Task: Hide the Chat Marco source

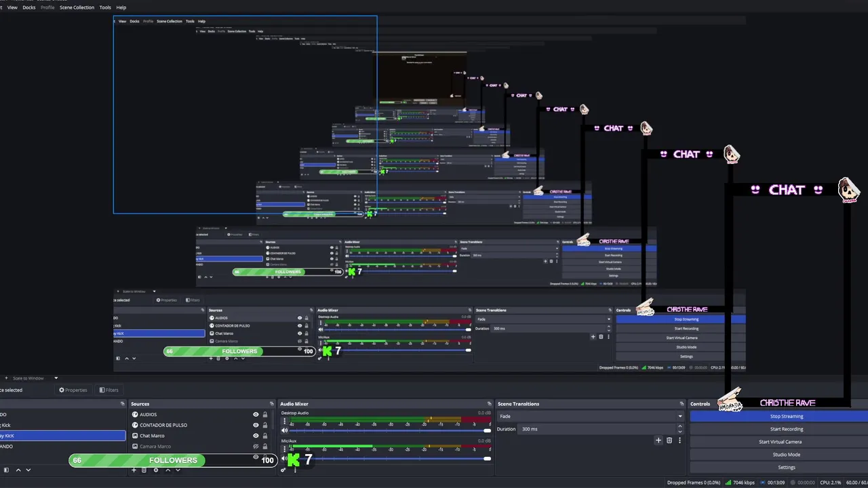Action: point(256,436)
